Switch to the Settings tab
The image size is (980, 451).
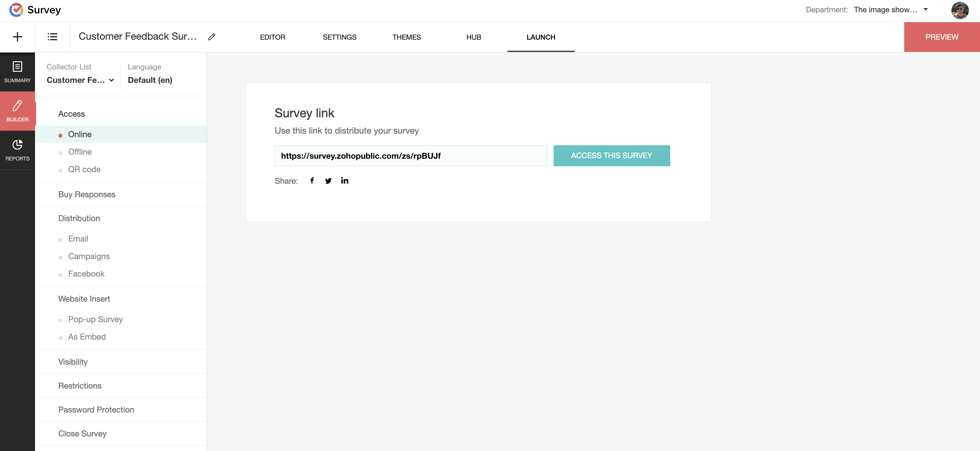[339, 37]
